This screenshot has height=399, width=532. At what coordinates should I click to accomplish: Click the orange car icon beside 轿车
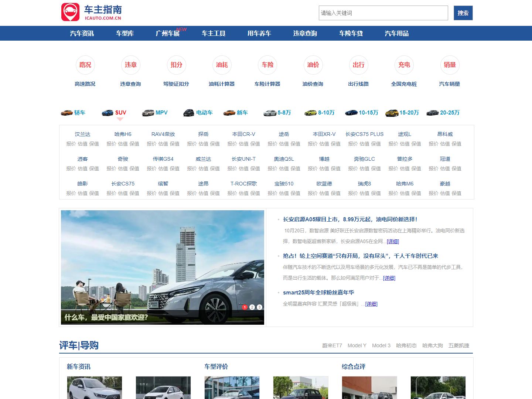coord(67,113)
